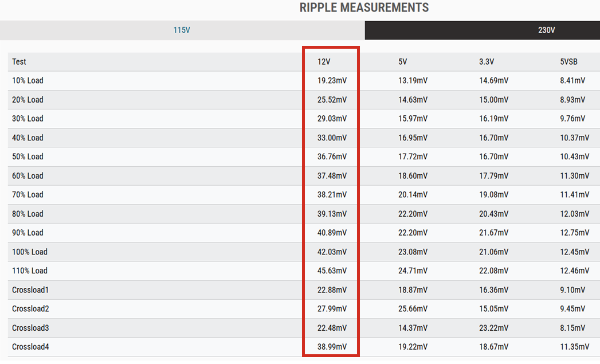Select the 100% Load row label
The width and height of the screenshot is (600, 364).
pyautogui.click(x=30, y=252)
